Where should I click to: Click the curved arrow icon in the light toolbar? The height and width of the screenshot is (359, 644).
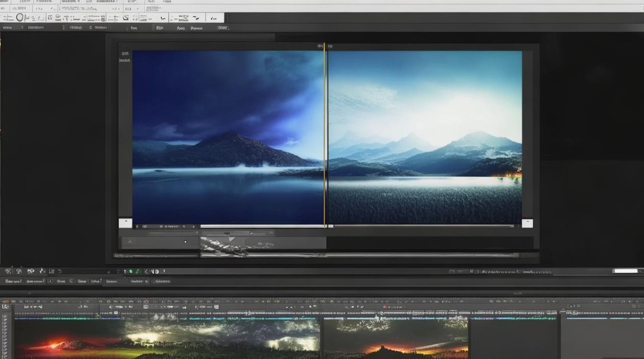196,18
